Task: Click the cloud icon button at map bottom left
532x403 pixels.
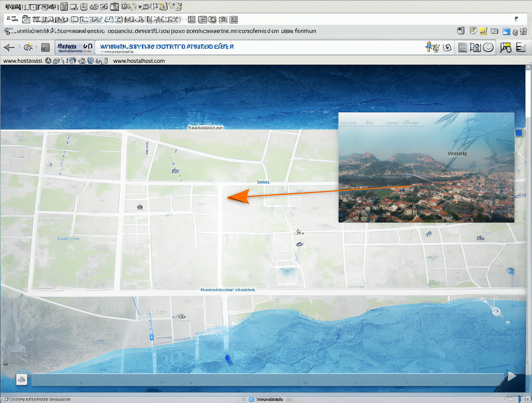Action: (22, 379)
